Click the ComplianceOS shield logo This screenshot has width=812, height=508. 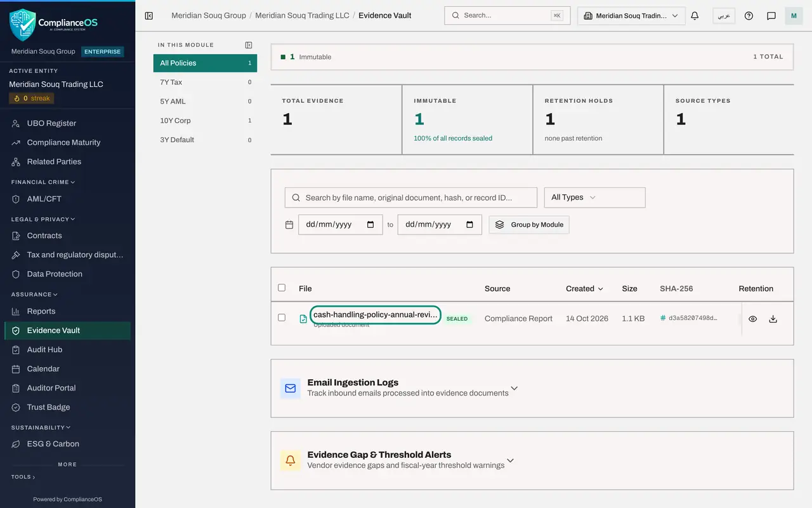23,24
